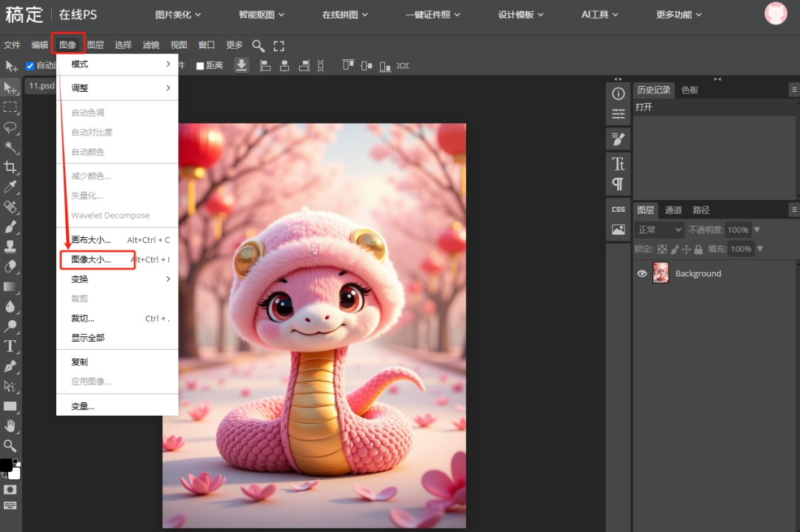Toggle the lock-all padlock for the layer
800x532 pixels.
[x=699, y=250]
